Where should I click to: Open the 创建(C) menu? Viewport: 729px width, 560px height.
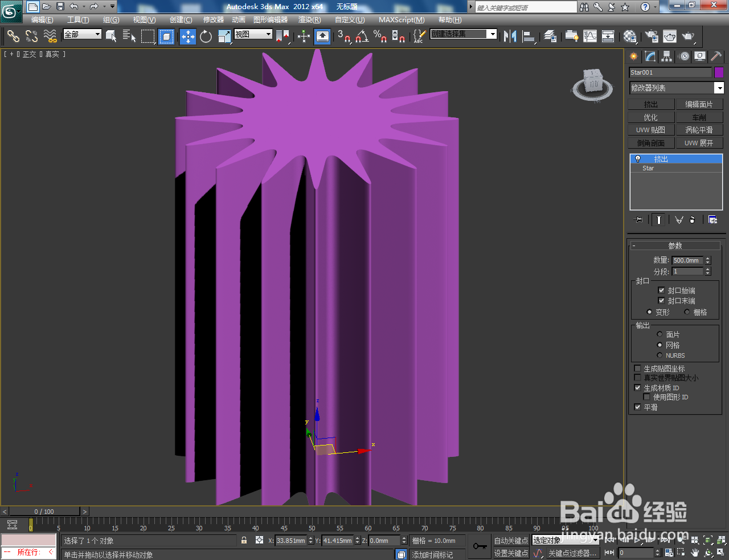pos(181,20)
